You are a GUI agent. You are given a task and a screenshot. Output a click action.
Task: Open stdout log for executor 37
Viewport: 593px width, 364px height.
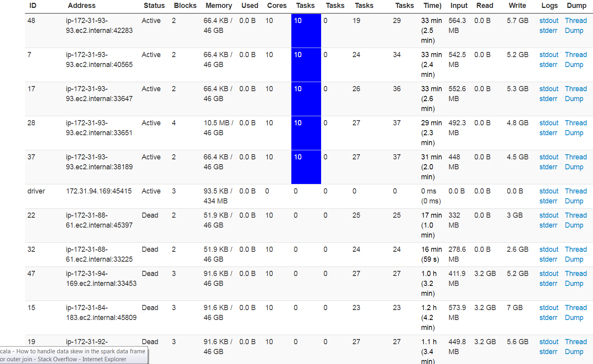[x=549, y=157]
